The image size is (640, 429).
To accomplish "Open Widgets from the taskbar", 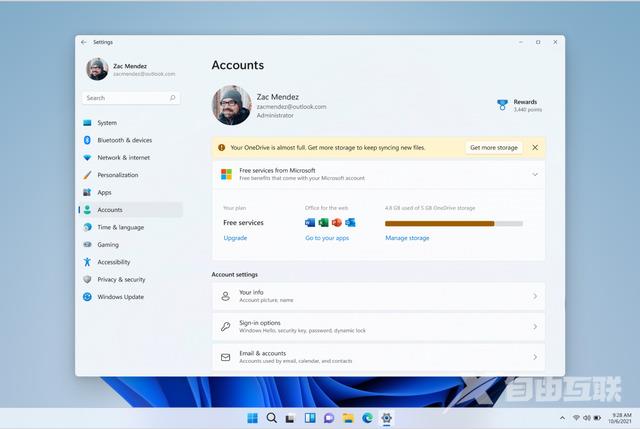I will (x=310, y=418).
